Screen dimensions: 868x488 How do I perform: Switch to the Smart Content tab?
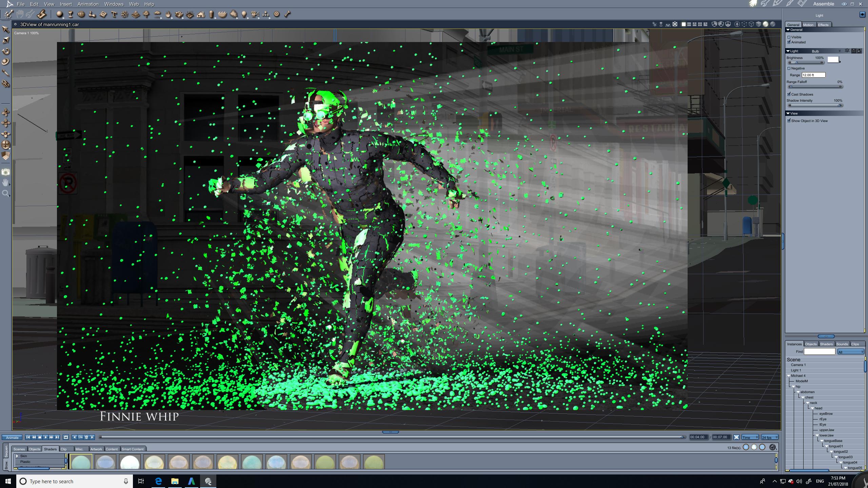point(133,449)
